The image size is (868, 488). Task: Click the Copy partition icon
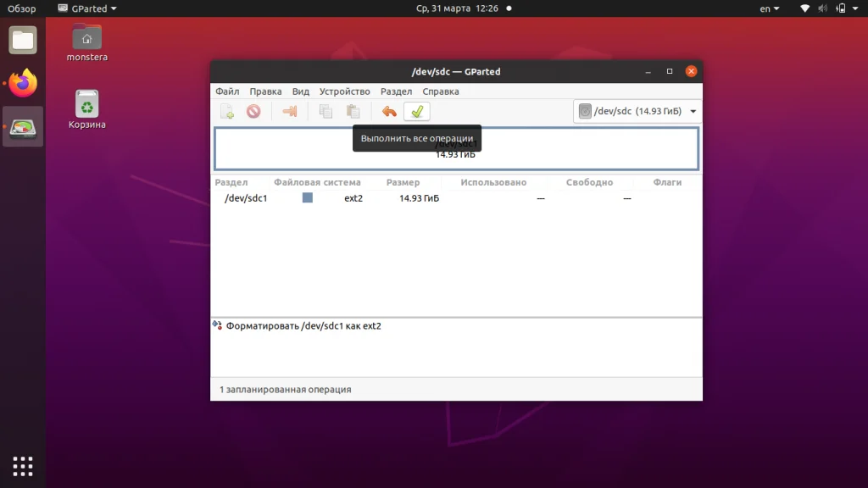point(325,111)
